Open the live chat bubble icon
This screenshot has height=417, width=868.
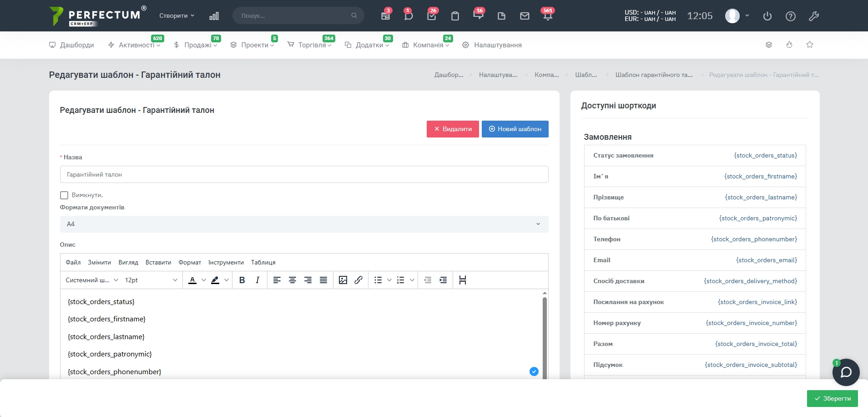(846, 372)
